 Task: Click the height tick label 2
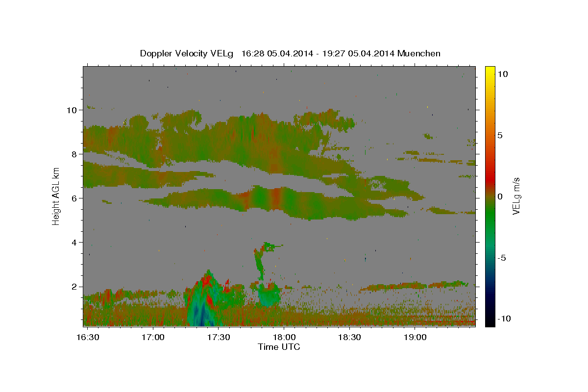[74, 287]
